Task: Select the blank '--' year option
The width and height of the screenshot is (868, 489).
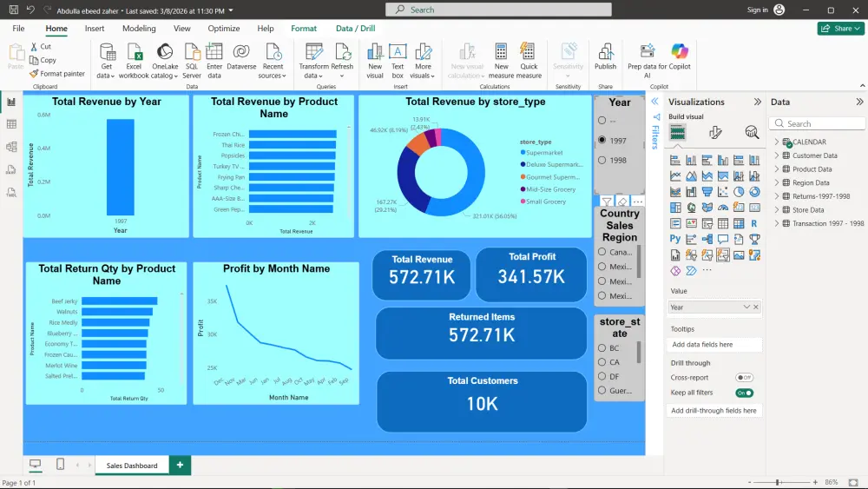Action: click(x=602, y=120)
